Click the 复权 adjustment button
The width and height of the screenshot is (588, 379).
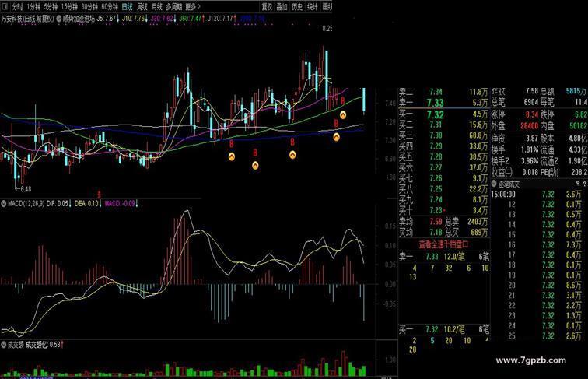[267, 7]
